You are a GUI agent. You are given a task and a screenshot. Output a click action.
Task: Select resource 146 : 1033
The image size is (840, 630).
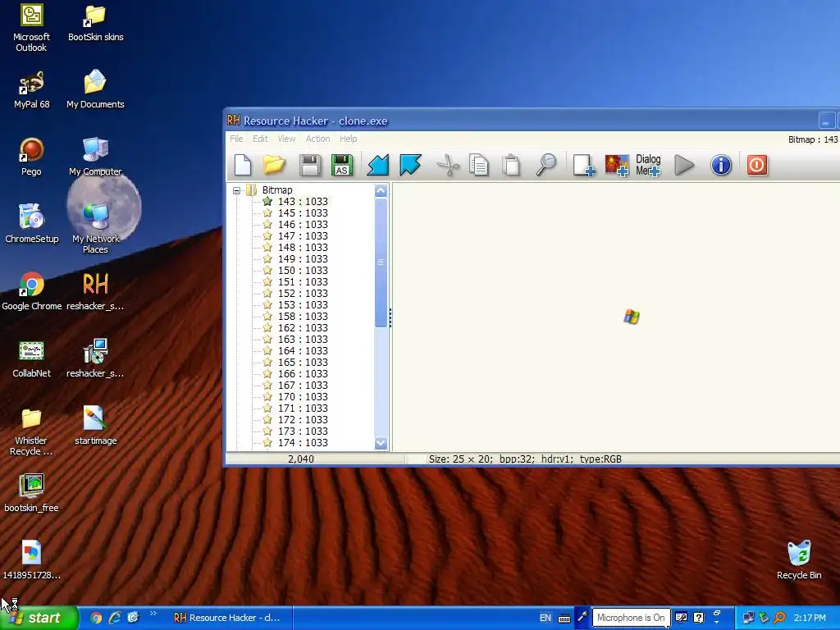[x=303, y=225]
